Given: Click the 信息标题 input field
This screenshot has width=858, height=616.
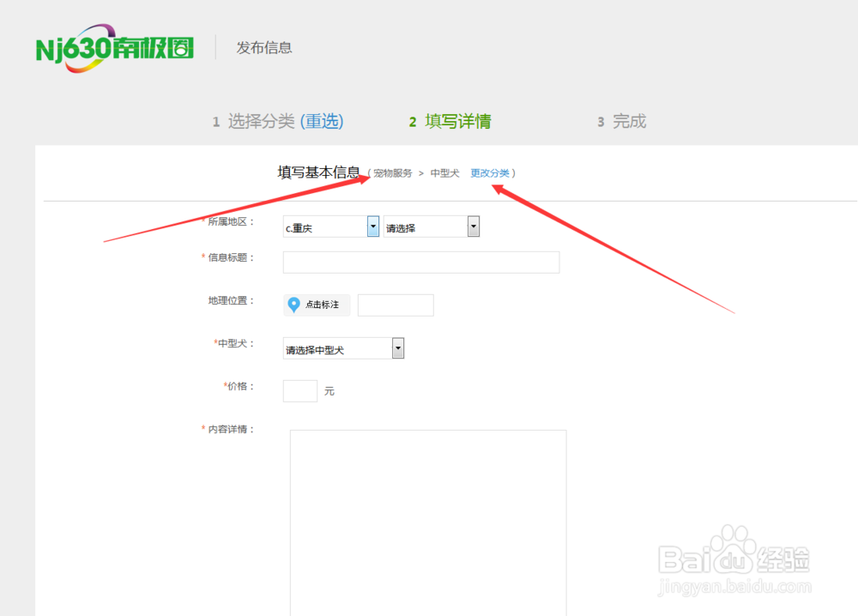Looking at the screenshot, I should (x=420, y=262).
